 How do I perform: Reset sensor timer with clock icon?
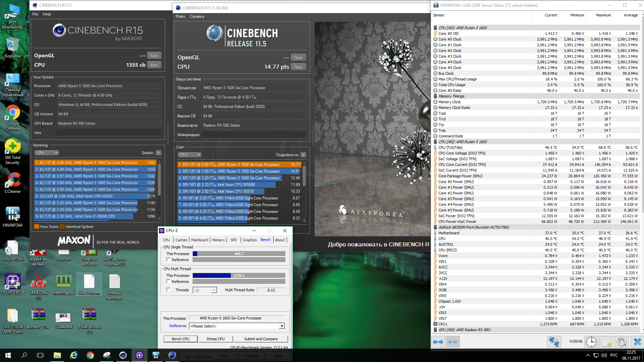click(x=591, y=342)
